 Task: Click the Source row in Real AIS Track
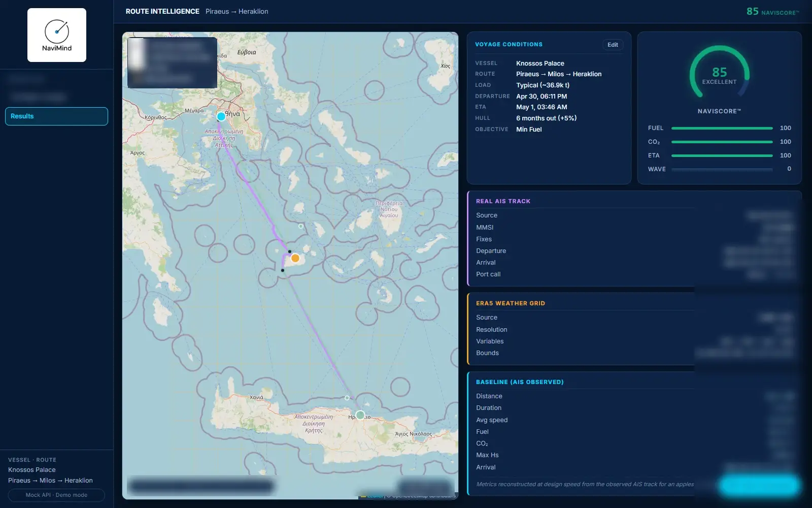point(634,215)
